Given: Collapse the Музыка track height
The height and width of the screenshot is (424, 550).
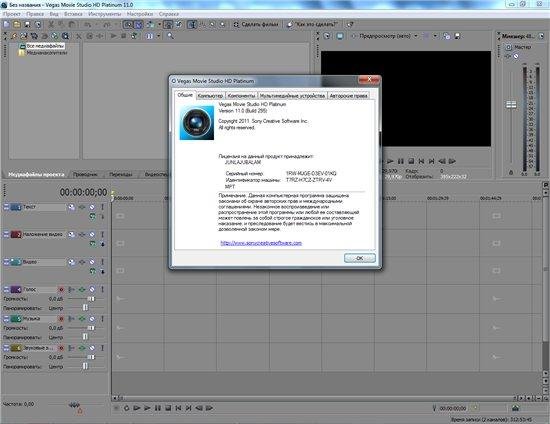Looking at the screenshot, I should click(6, 319).
